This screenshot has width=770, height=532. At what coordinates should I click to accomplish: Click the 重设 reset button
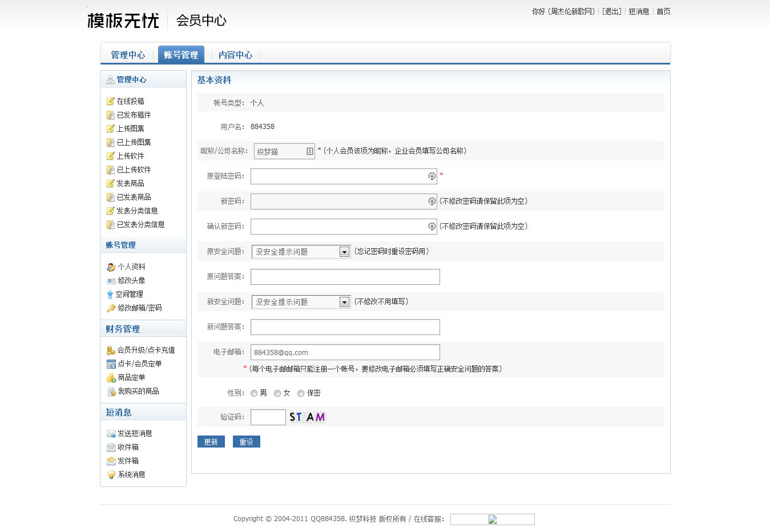246,442
